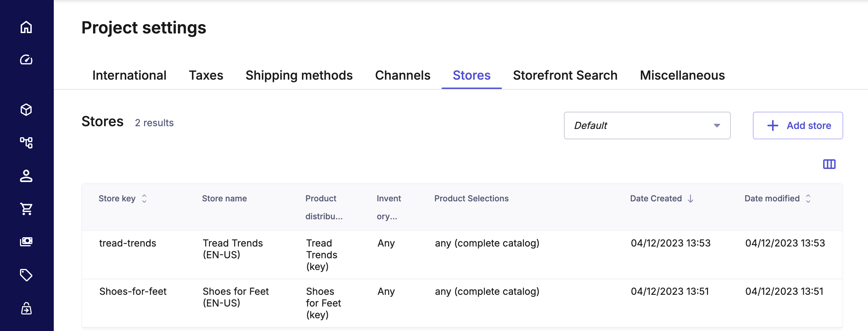Open the column manager icon

click(x=829, y=164)
